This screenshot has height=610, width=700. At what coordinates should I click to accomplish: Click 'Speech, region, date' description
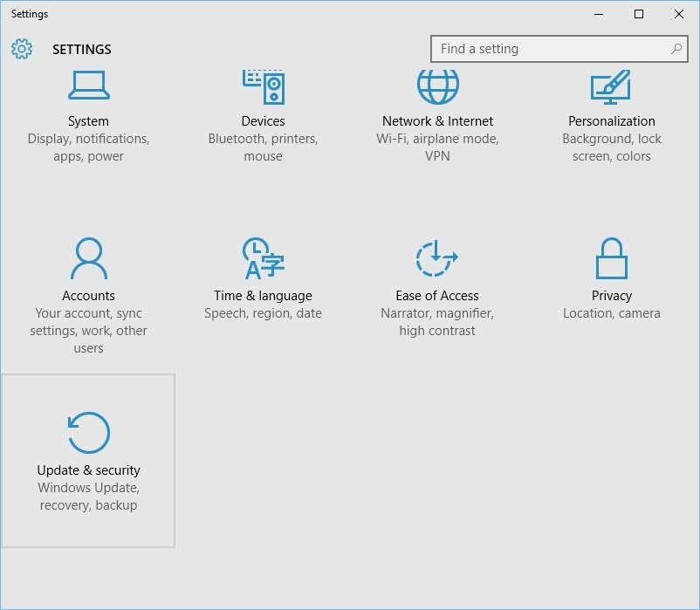click(x=263, y=313)
